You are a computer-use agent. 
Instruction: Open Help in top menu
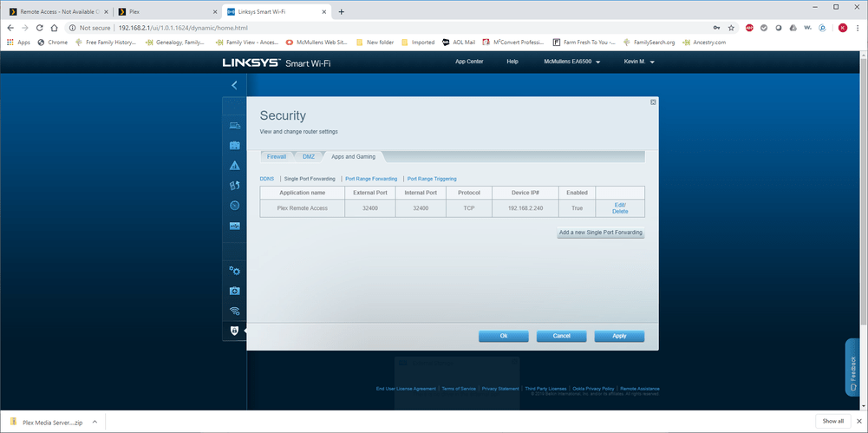[x=512, y=62]
